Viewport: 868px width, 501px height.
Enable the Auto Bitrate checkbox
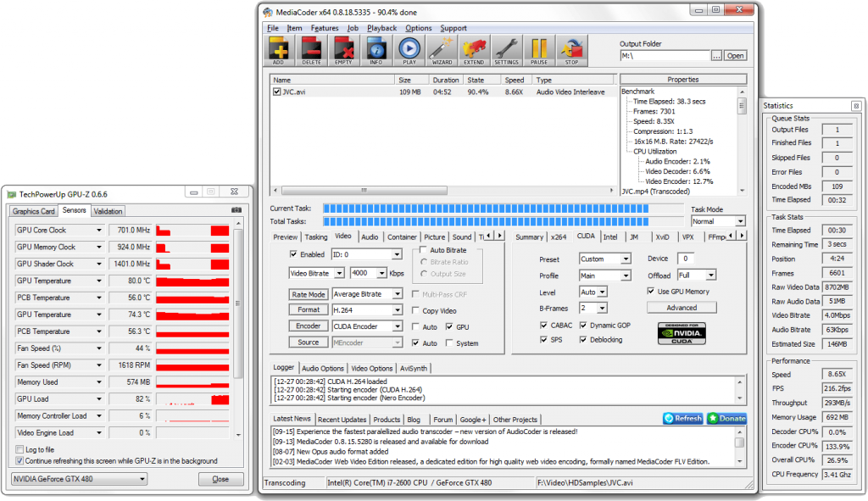423,250
